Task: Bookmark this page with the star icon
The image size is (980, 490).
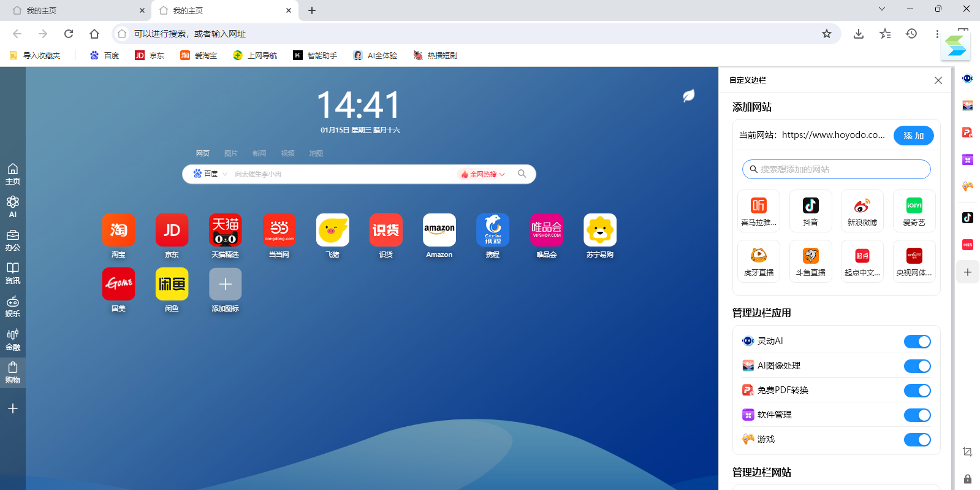Action: 827,34
